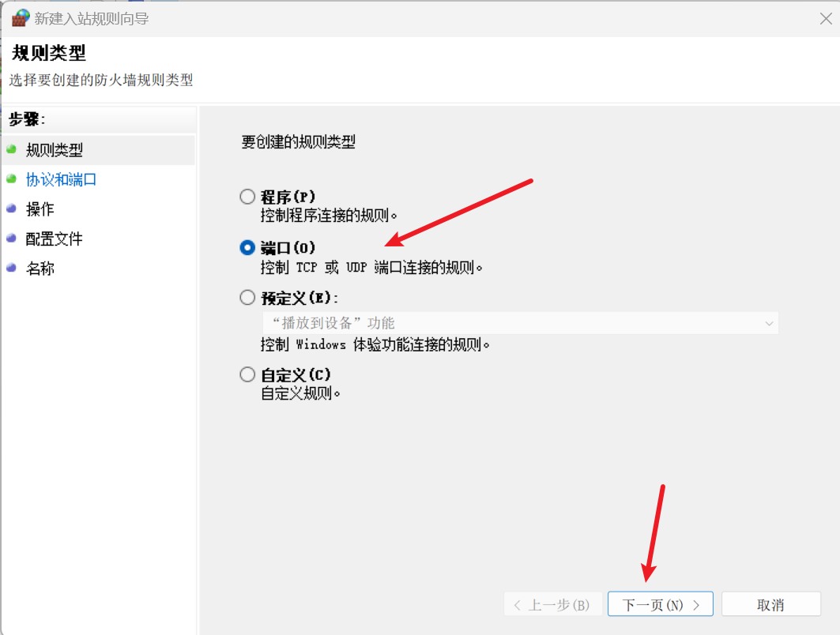This screenshot has width=840, height=635.
Task: Click the blue bullet beside 配置文件
Action: coord(11,239)
